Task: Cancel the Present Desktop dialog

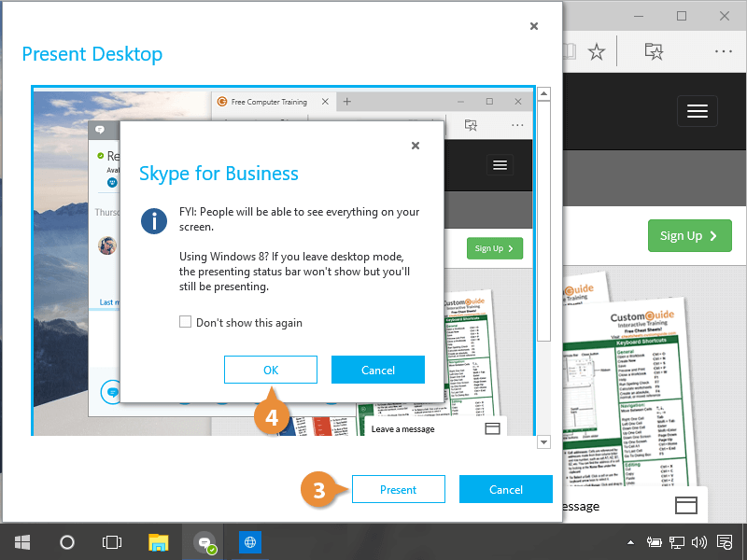Action: 505,489
